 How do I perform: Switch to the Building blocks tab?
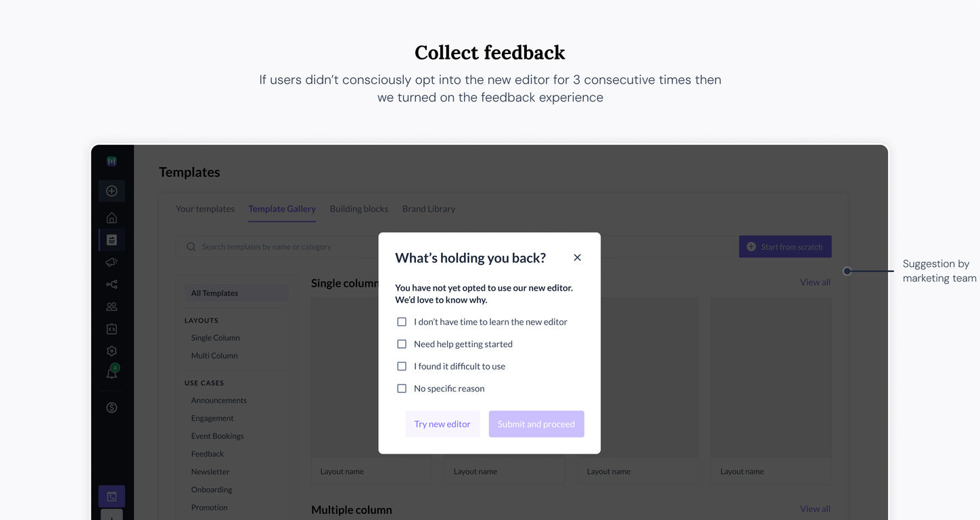coord(358,209)
